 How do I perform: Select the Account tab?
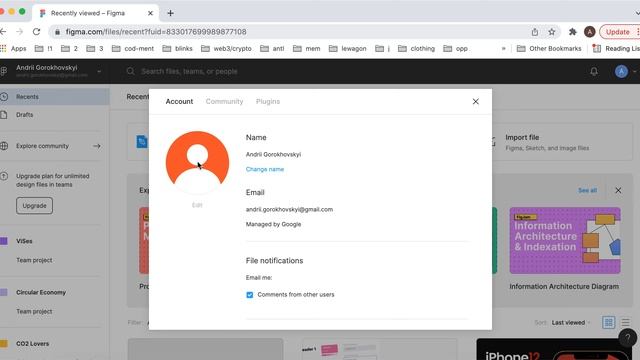click(179, 101)
